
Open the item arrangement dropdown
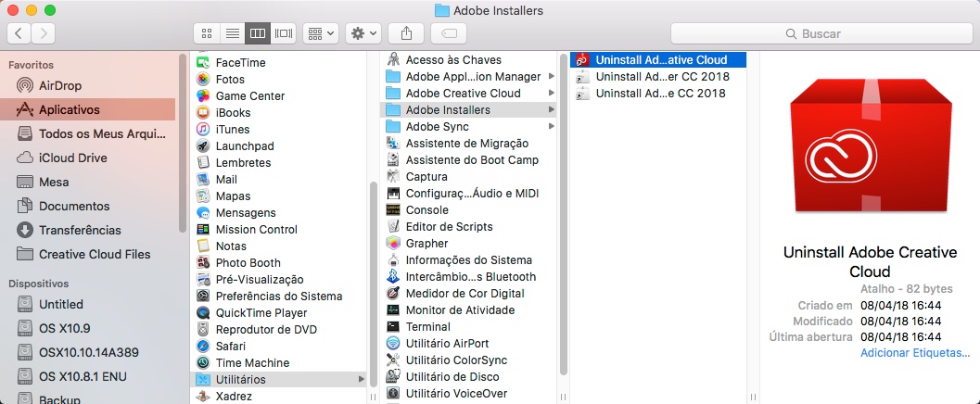[x=321, y=33]
